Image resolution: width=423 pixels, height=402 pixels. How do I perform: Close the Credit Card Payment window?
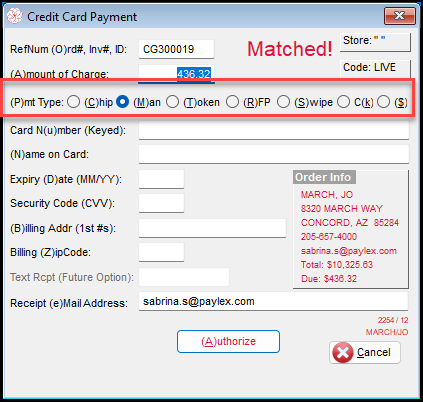click(400, 16)
